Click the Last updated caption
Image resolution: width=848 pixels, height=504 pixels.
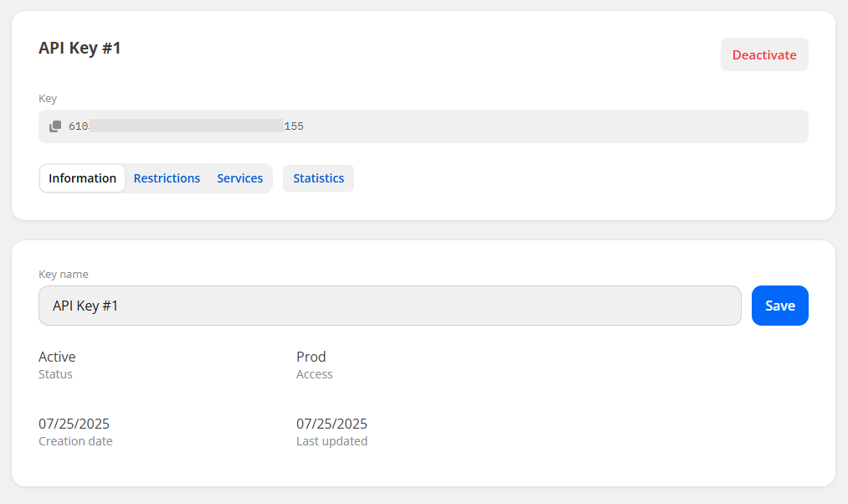[331, 441]
